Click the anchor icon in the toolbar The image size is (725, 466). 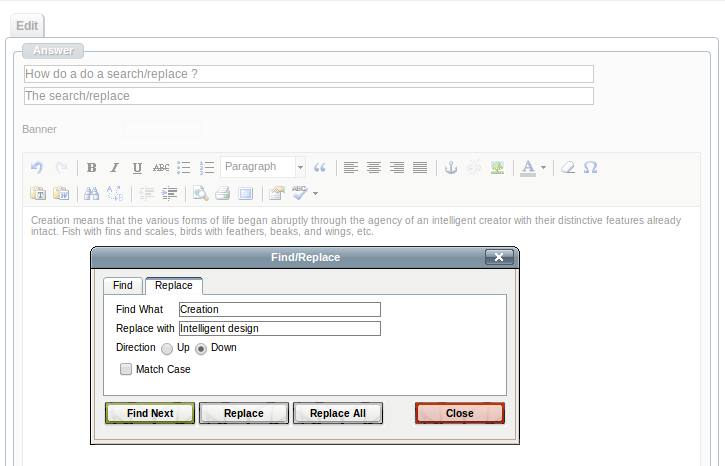point(450,168)
